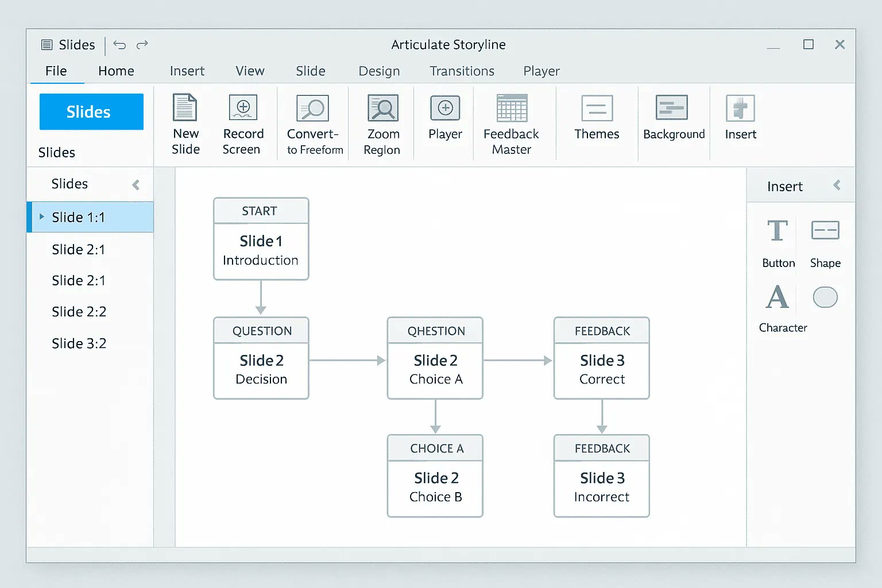Redo the last action
Viewport: 882px width, 588px height.
pos(142,44)
